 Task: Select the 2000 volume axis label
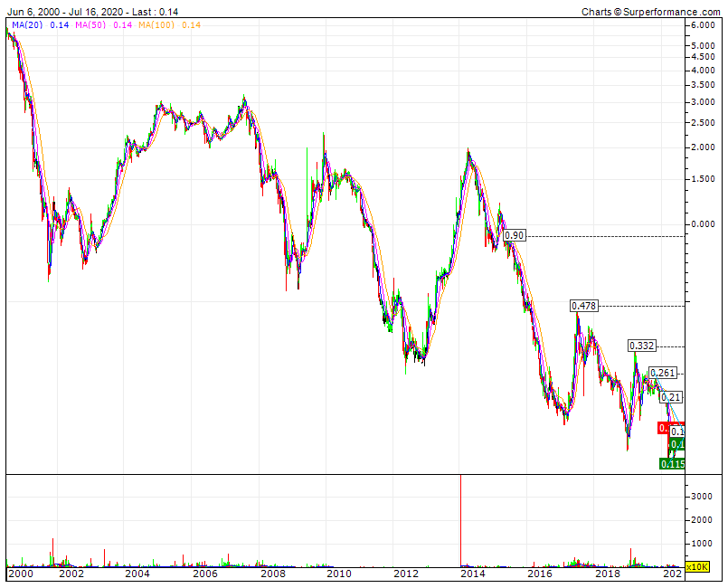(702, 520)
